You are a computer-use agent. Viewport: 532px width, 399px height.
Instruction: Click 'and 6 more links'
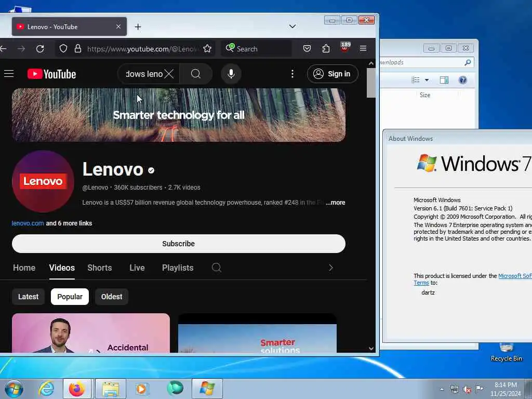pos(69,223)
